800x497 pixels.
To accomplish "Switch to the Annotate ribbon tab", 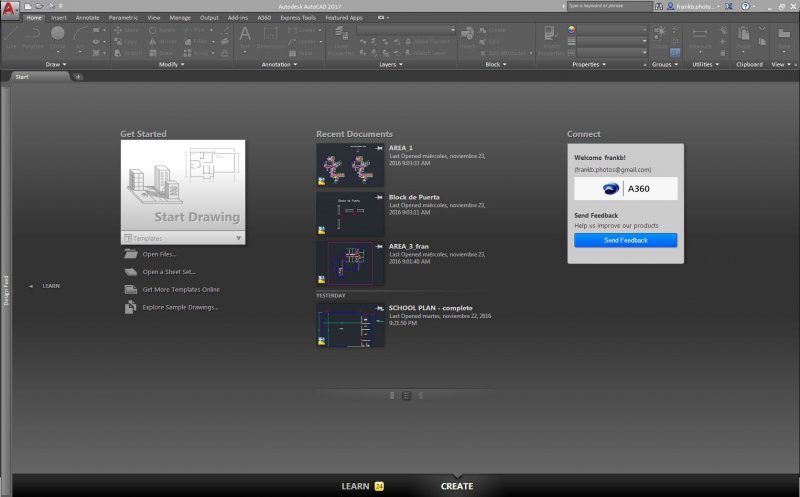I will (87, 18).
